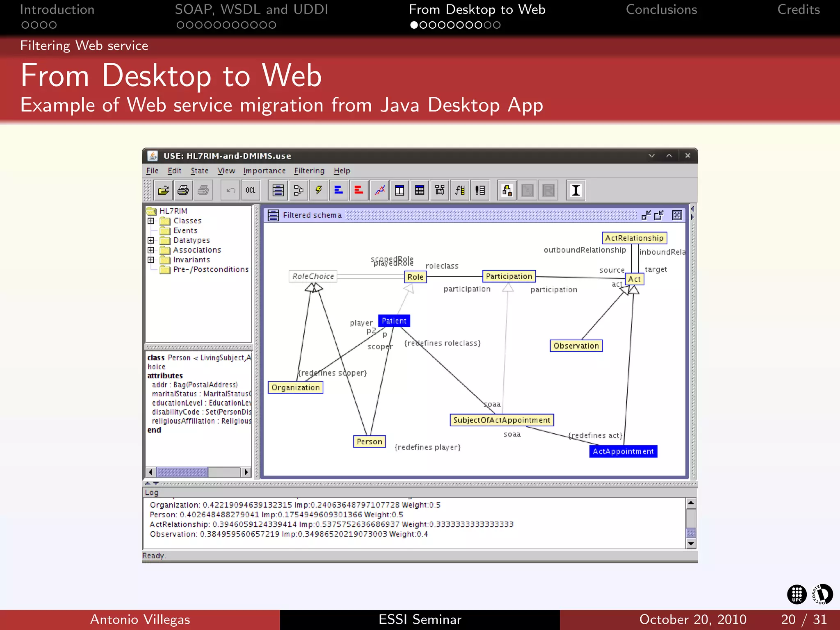Select the ActRelationship class node
Screen dimensions: 840x630
point(634,238)
